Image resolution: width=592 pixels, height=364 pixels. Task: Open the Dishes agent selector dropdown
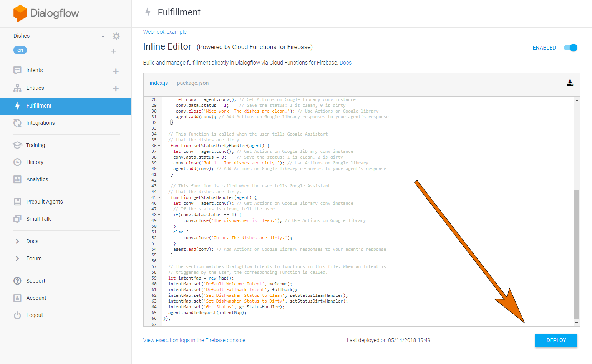(x=103, y=36)
